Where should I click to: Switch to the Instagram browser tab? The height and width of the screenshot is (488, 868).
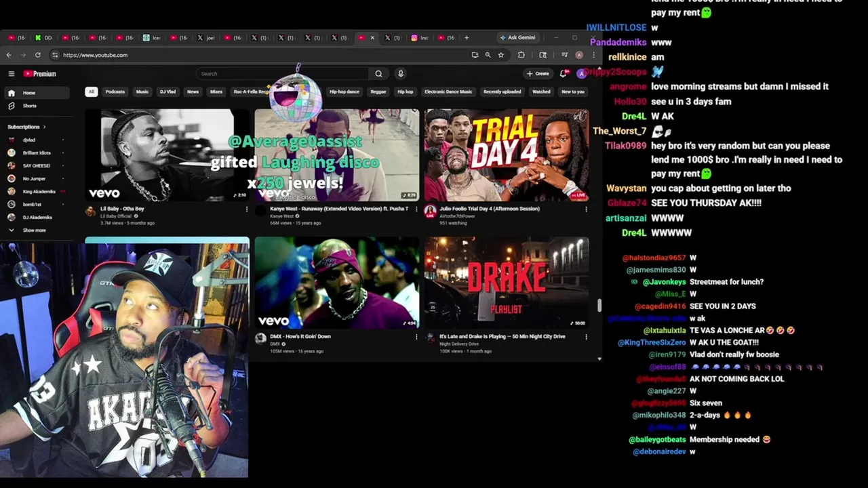[x=420, y=38]
